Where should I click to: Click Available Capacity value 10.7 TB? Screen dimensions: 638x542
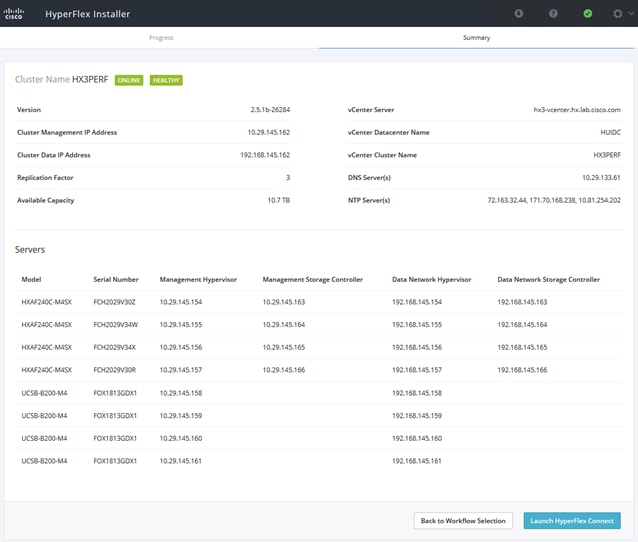pyautogui.click(x=279, y=200)
